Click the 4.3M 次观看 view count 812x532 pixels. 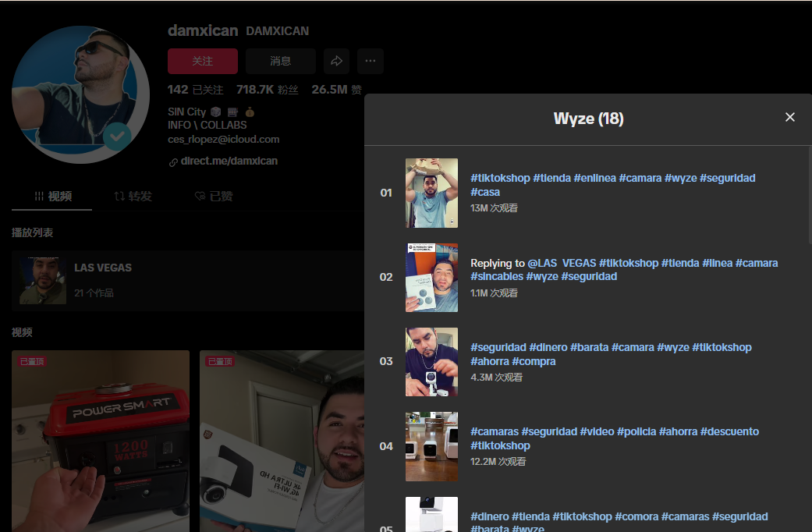pyautogui.click(x=497, y=378)
